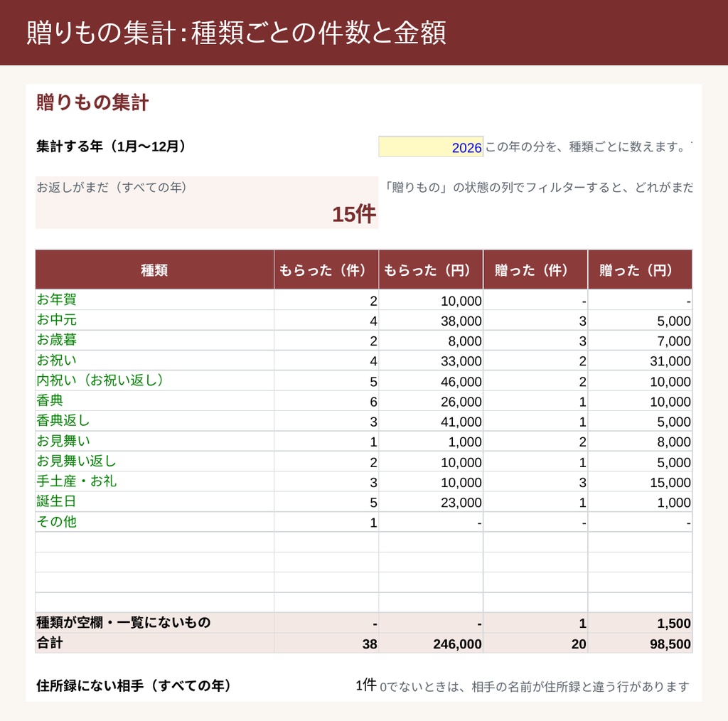Click the お返しがまだ（すべての年） label
The width and height of the screenshot is (728, 721).
[x=113, y=187]
